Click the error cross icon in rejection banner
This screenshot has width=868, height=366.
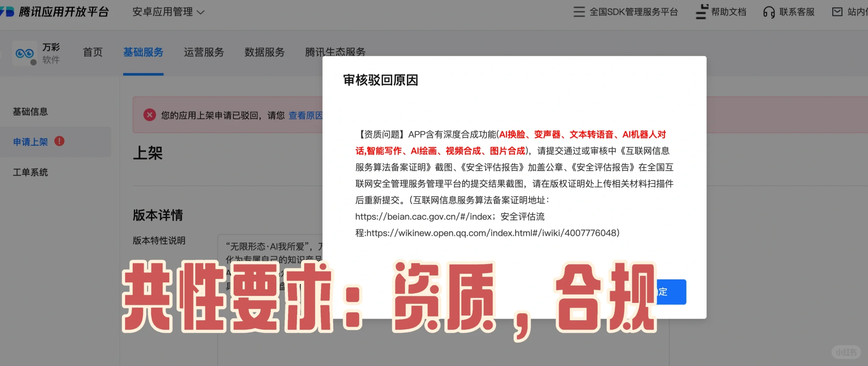pyautogui.click(x=150, y=115)
